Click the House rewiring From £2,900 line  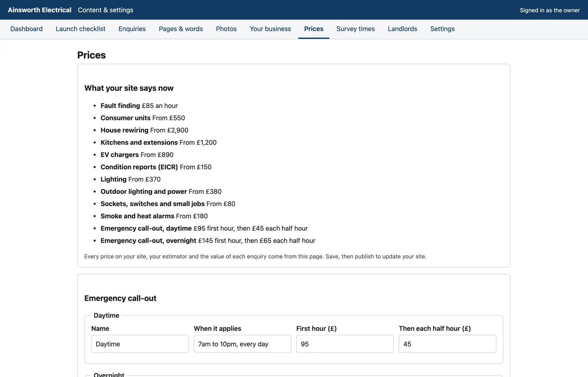coord(144,130)
